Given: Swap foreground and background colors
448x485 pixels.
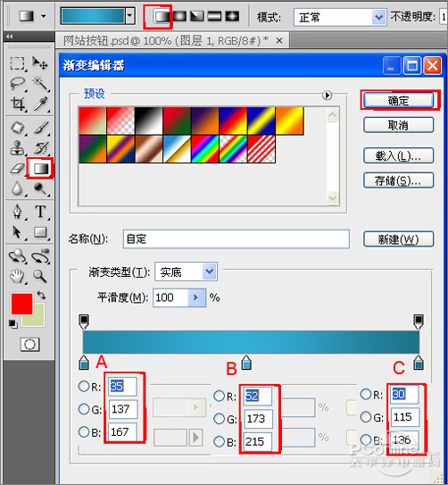Looking at the screenshot, I should (41, 296).
